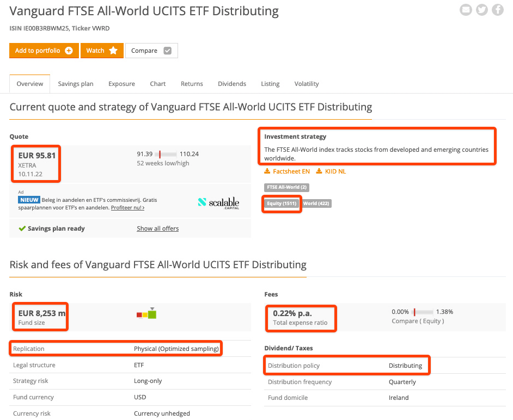513x420 pixels.
Task: Share the ETF on Twitter
Action: coord(482,10)
